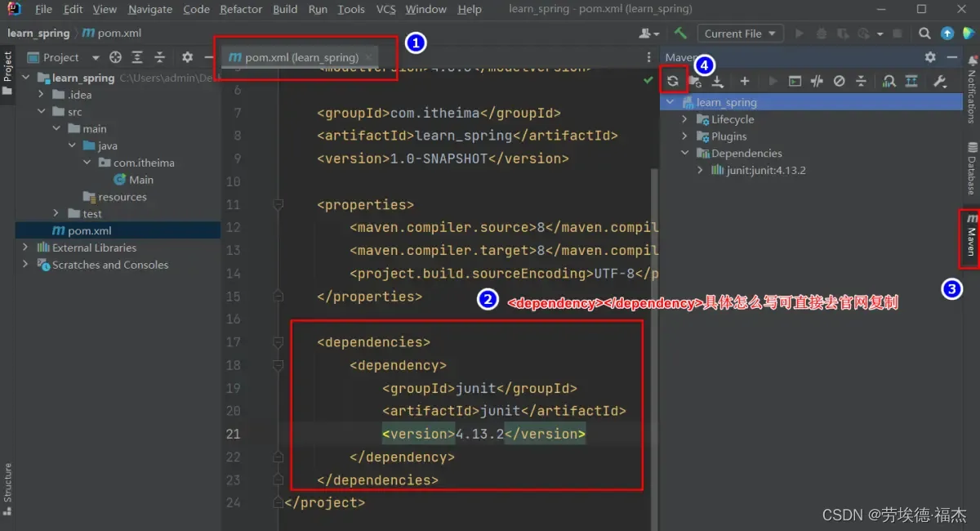The width and height of the screenshot is (980, 531).
Task: Open the Maven dependency analyzer icon
Action: point(889,81)
